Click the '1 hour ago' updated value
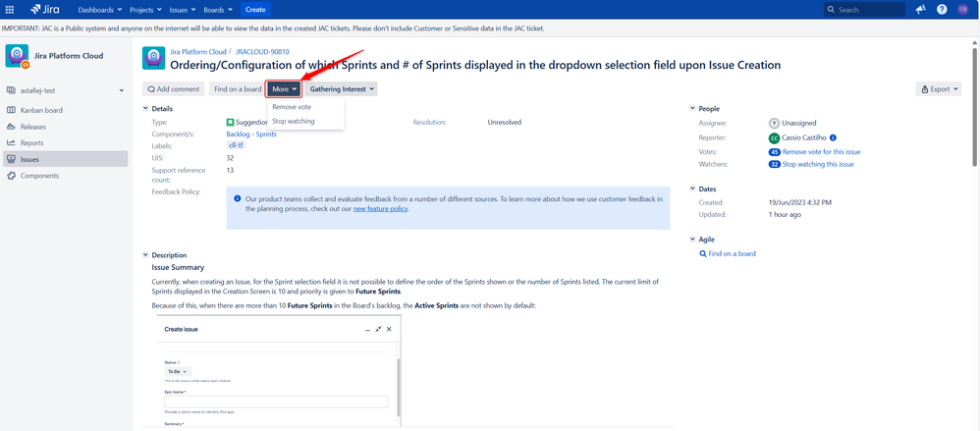This screenshot has height=431, width=980. [x=785, y=214]
